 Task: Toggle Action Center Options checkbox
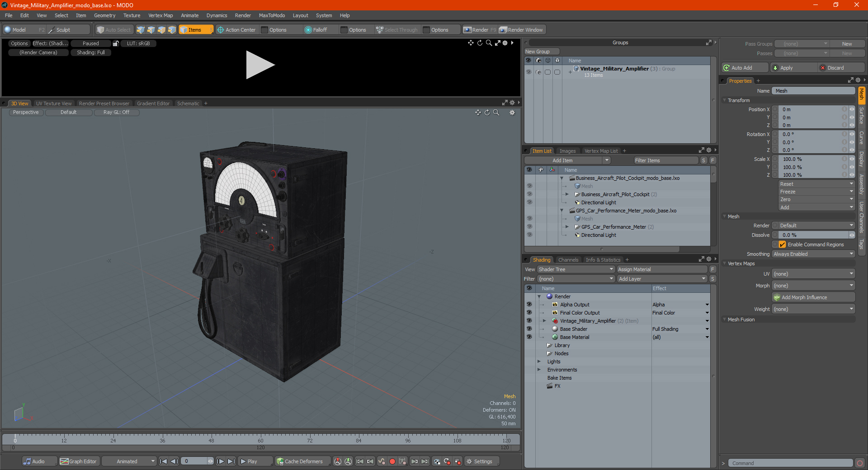click(265, 30)
